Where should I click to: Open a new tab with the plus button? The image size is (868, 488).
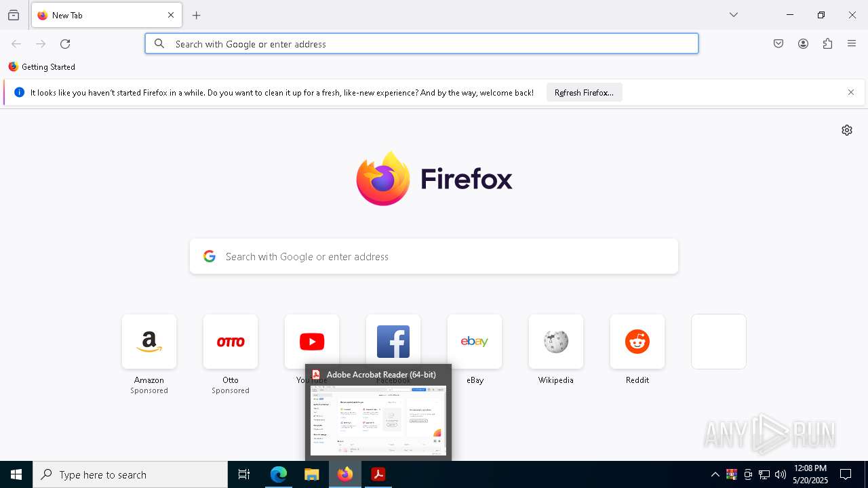click(x=197, y=15)
